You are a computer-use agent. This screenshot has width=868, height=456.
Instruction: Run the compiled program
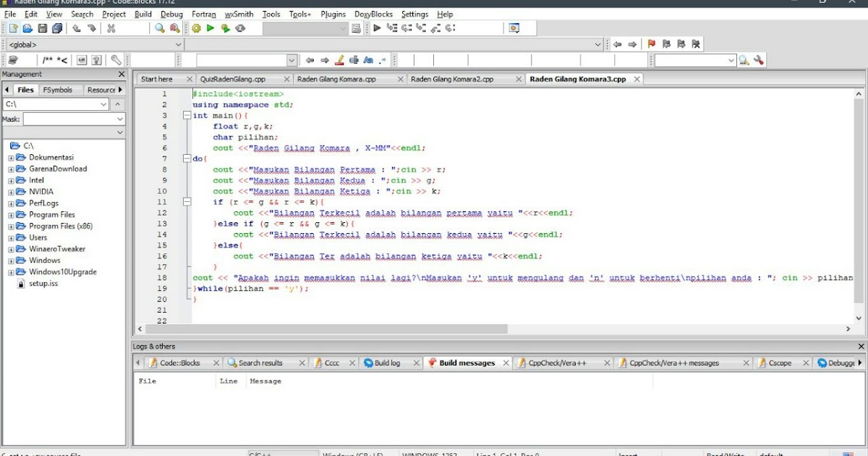click(x=210, y=28)
